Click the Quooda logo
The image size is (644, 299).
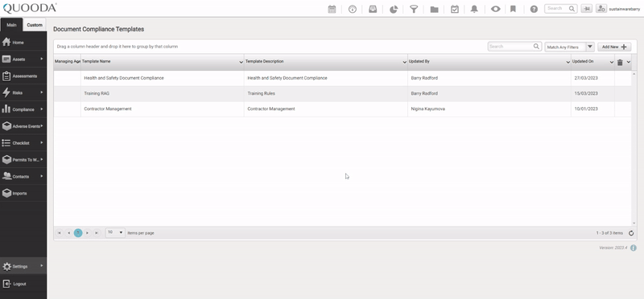30,8
